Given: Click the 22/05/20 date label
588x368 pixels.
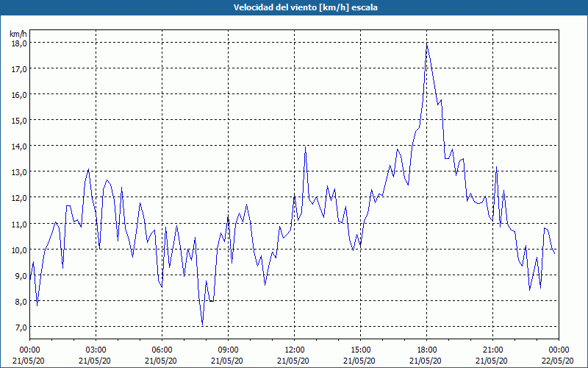Looking at the screenshot, I should [559, 361].
